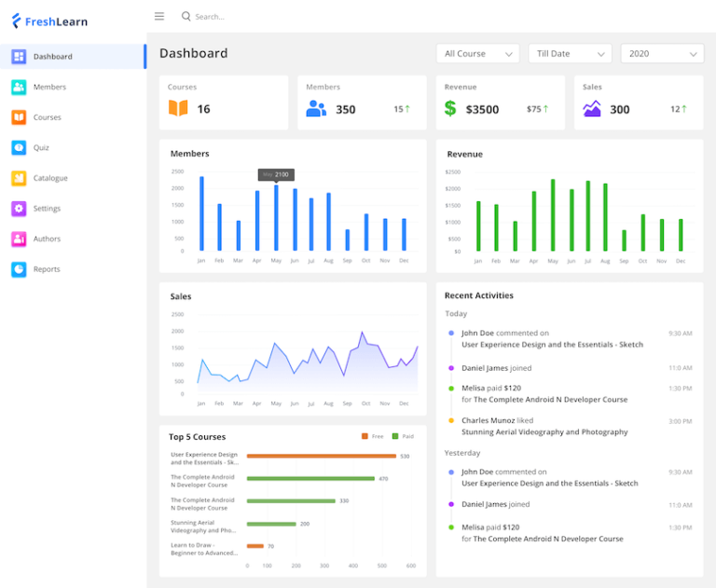Click the green arrow beside 15 in Members card
Image resolution: width=716 pixels, height=588 pixels.
(407, 109)
